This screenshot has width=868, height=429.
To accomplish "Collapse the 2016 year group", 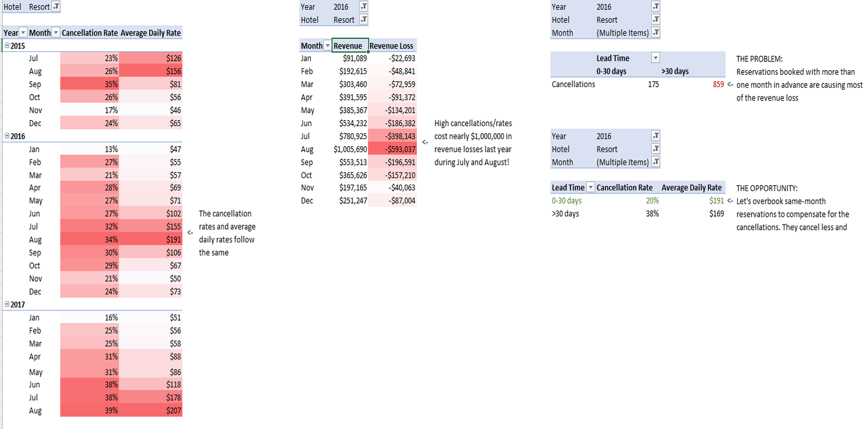I will click(x=6, y=136).
